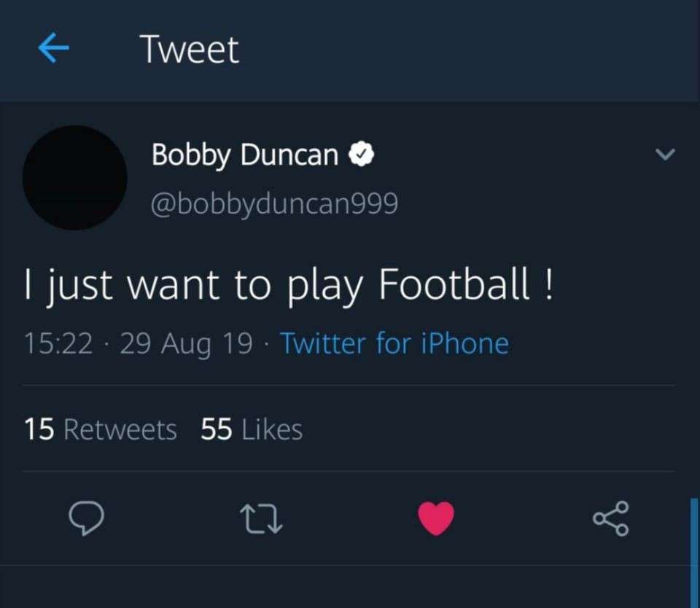Open the @bobbyduncan999 handle
The width and height of the screenshot is (700, 608).
(274, 204)
